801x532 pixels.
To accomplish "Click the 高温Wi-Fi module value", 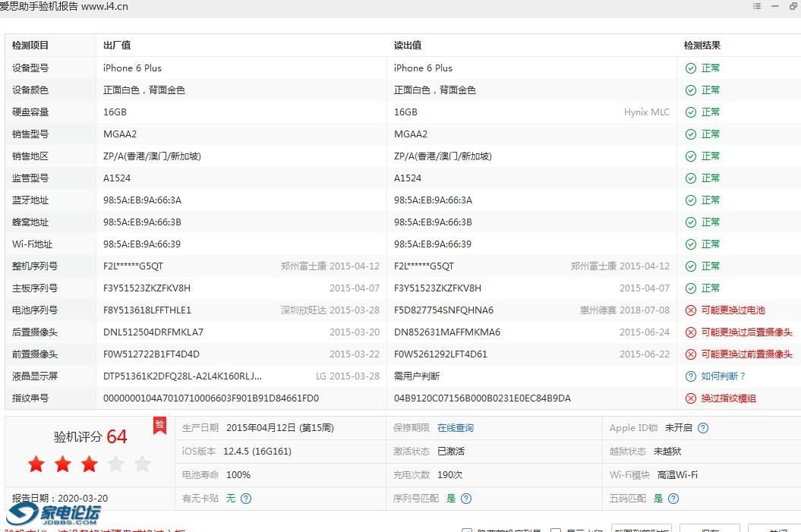I will coord(677,475).
